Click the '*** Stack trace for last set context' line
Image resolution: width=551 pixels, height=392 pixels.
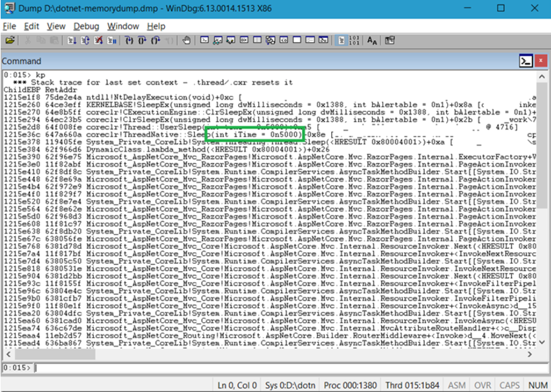click(x=153, y=83)
